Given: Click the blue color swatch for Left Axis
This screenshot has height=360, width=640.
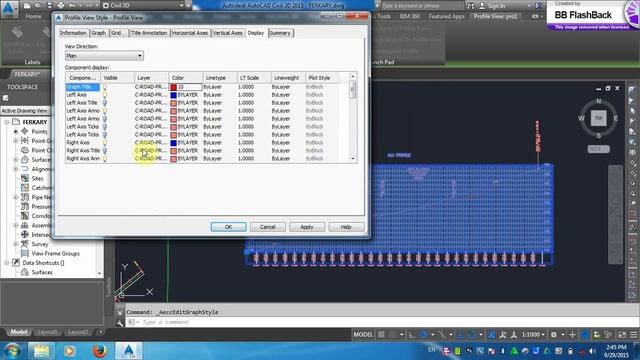Looking at the screenshot, I should click(x=173, y=95).
